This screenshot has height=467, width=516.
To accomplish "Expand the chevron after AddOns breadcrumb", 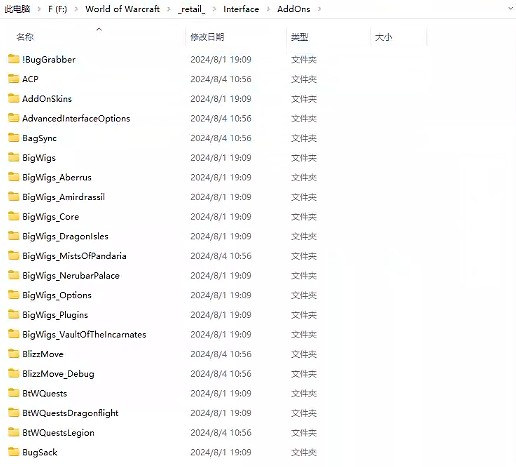I will [x=319, y=9].
